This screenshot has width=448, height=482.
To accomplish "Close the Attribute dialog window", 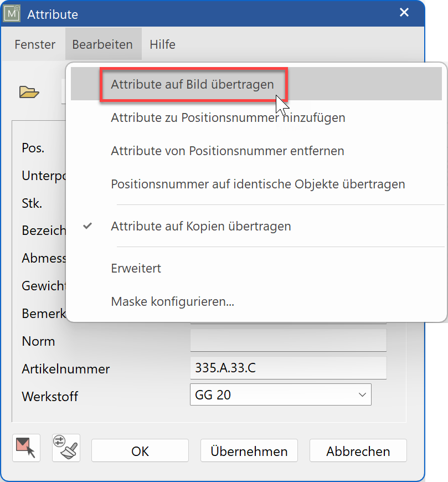I will tap(404, 13).
